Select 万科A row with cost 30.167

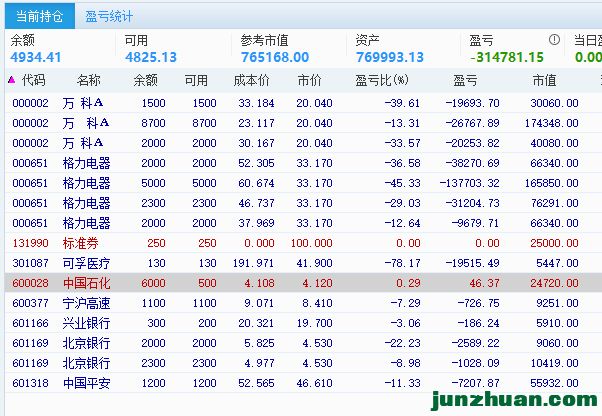(303, 143)
